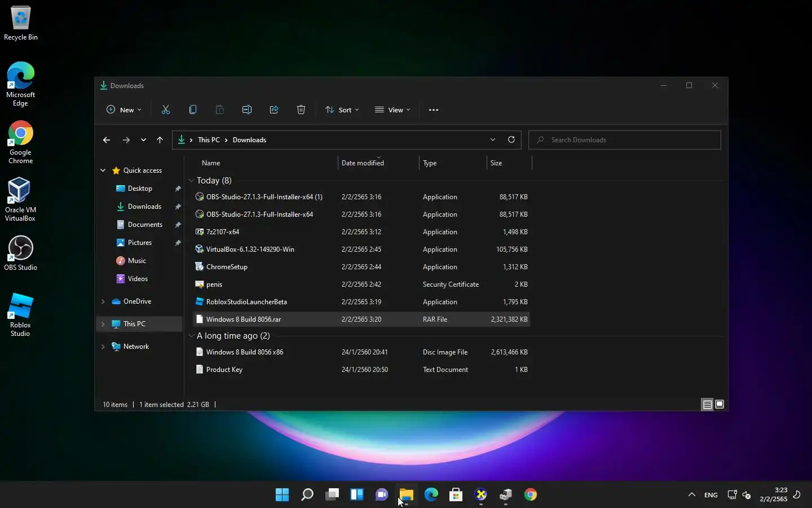
Task: Go forward with the right arrow
Action: (126, 140)
